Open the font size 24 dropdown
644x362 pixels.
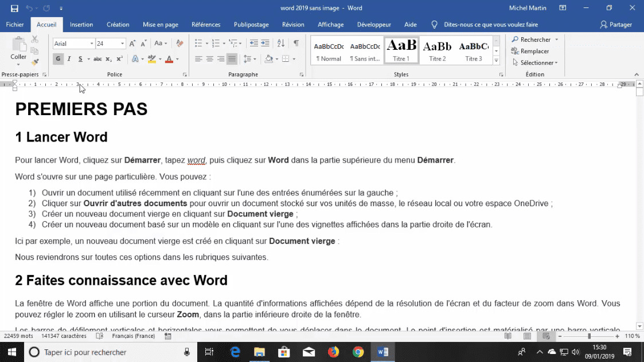pyautogui.click(x=122, y=44)
